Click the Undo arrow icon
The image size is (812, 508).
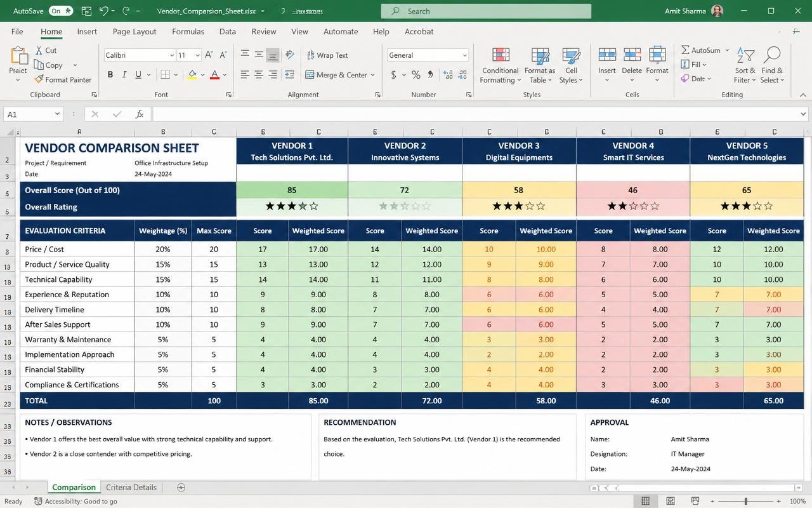point(103,11)
